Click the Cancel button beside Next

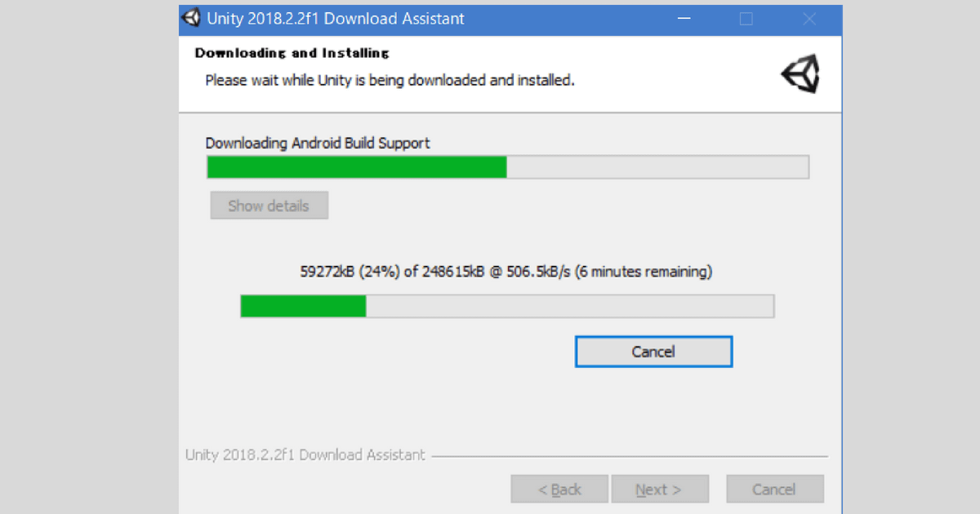774,490
